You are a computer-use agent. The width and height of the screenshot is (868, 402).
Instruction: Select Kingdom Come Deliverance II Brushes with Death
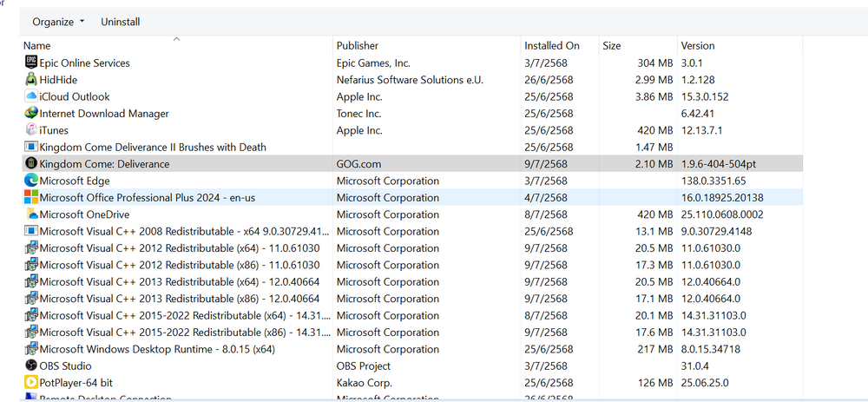153,148
